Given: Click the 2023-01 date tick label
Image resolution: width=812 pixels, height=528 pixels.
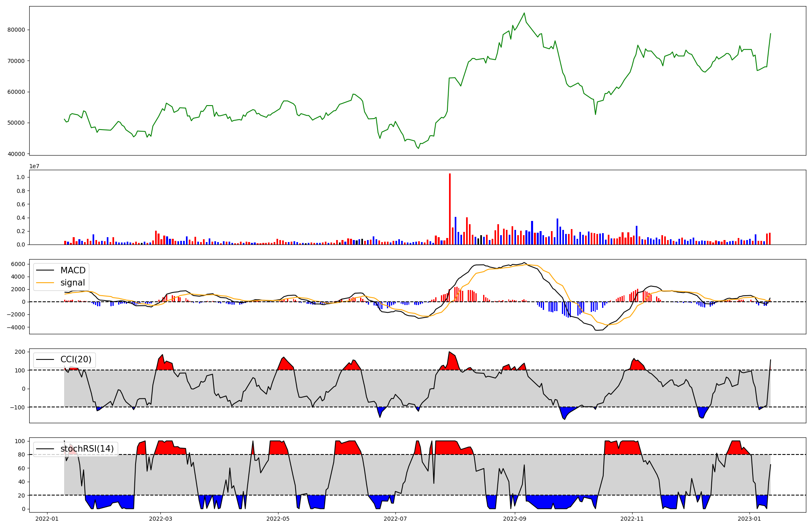Looking at the screenshot, I should tap(749, 519).
